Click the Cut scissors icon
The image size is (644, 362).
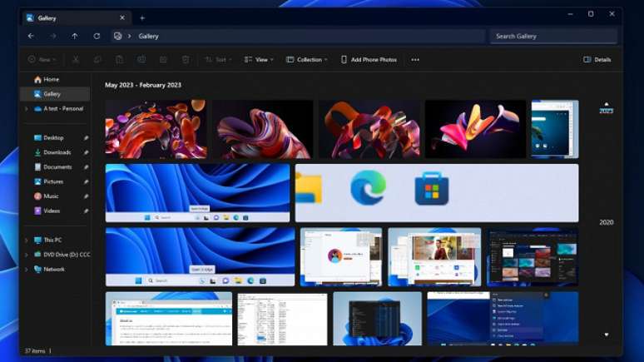(76, 60)
